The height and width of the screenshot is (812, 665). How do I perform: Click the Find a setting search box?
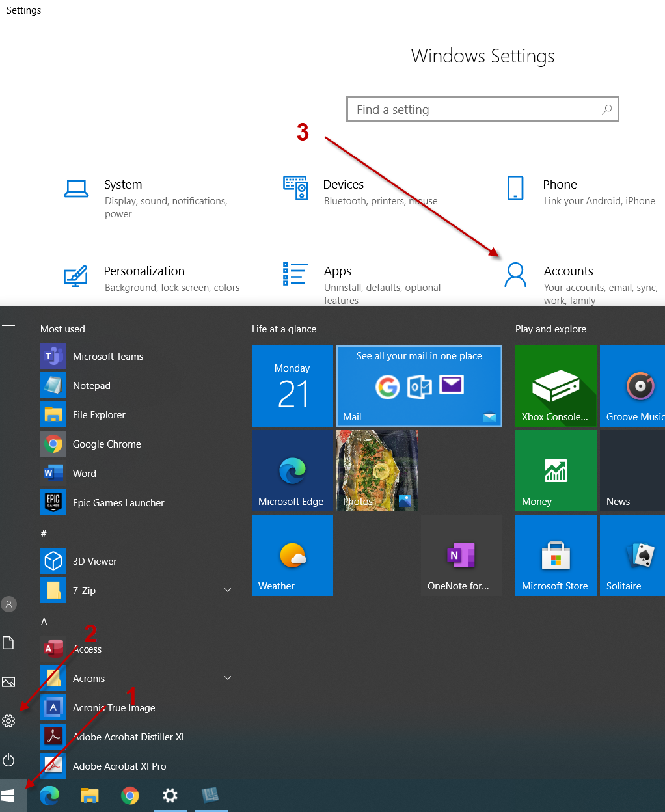pos(482,109)
